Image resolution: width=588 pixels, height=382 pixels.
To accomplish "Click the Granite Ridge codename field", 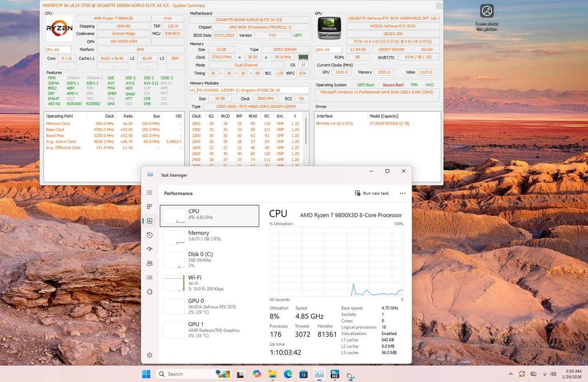I will tap(123, 33).
